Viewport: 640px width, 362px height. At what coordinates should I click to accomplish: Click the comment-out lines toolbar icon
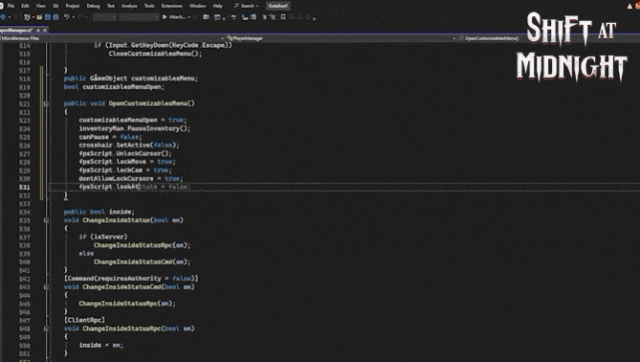coord(264,17)
